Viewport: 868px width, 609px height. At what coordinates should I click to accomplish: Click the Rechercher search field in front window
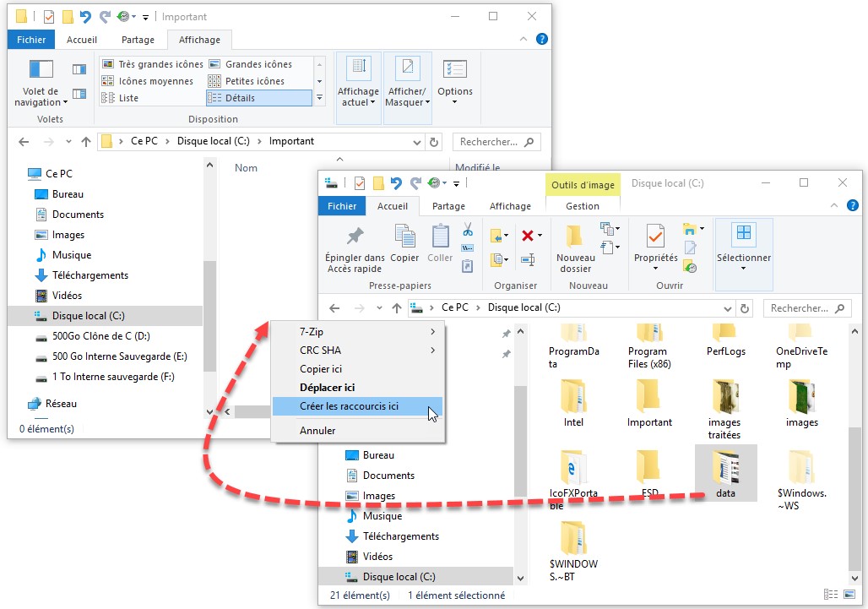click(x=800, y=309)
